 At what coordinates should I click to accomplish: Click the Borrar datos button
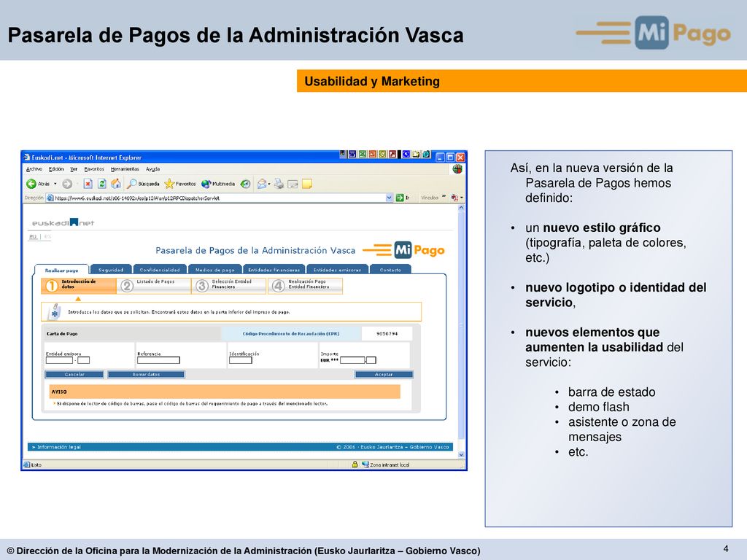coord(146,374)
